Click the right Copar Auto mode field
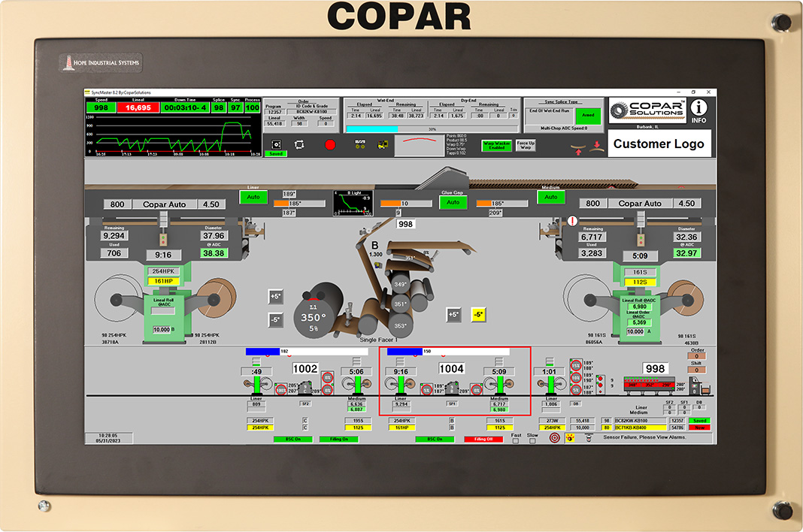 640,204
